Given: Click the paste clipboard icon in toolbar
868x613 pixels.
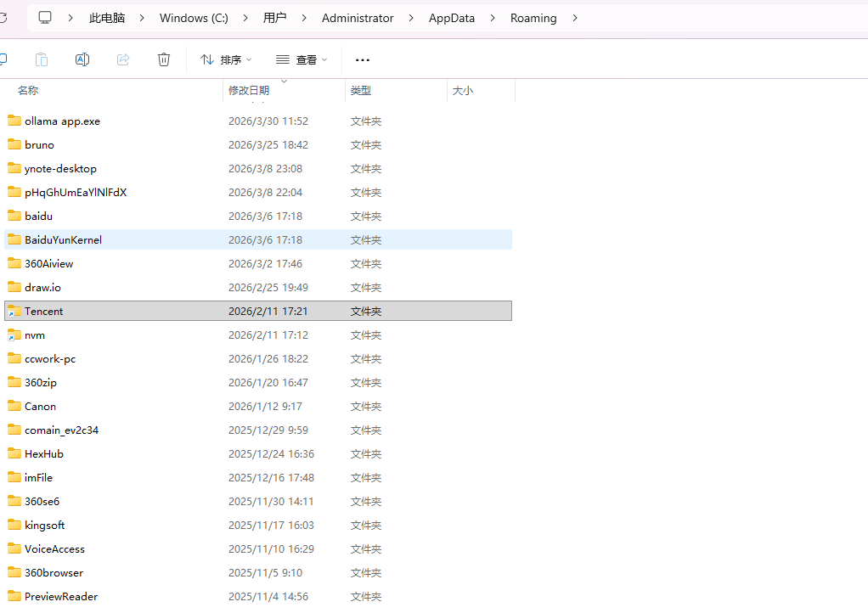Looking at the screenshot, I should tap(42, 59).
